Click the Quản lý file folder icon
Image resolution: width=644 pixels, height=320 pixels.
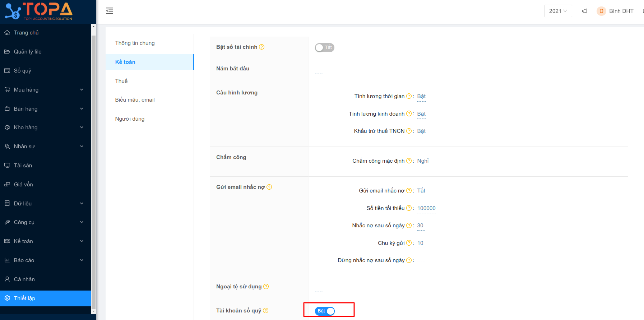pos(7,52)
